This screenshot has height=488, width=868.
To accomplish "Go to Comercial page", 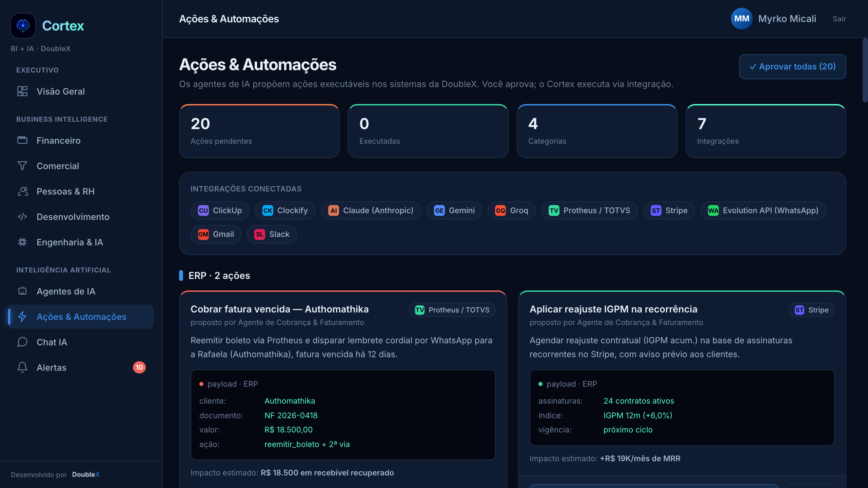I will click(x=81, y=166).
